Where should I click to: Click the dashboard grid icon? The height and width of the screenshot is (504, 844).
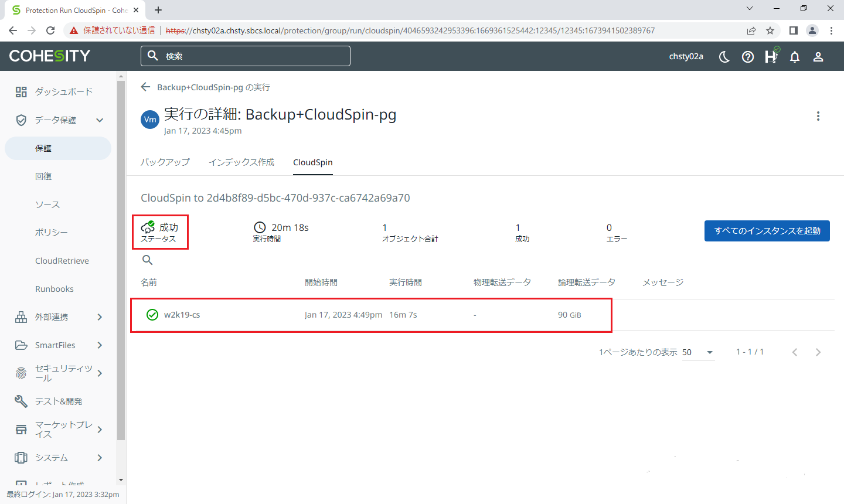[x=21, y=91]
